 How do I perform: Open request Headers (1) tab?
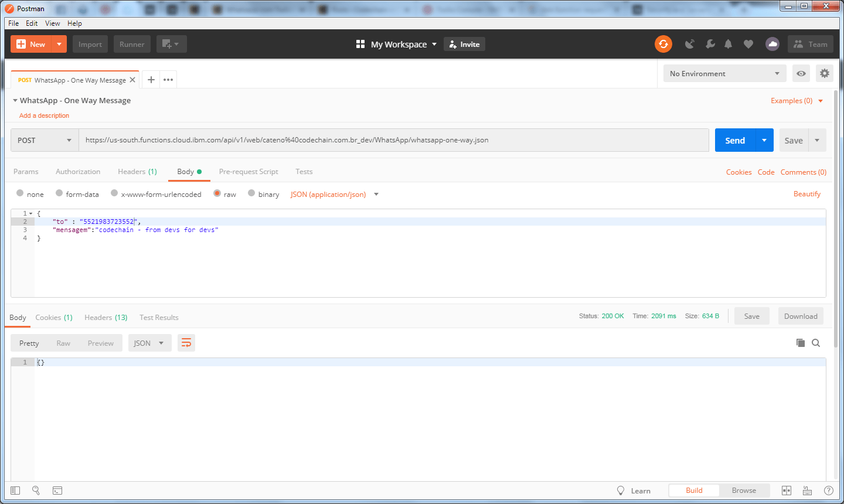(x=137, y=172)
